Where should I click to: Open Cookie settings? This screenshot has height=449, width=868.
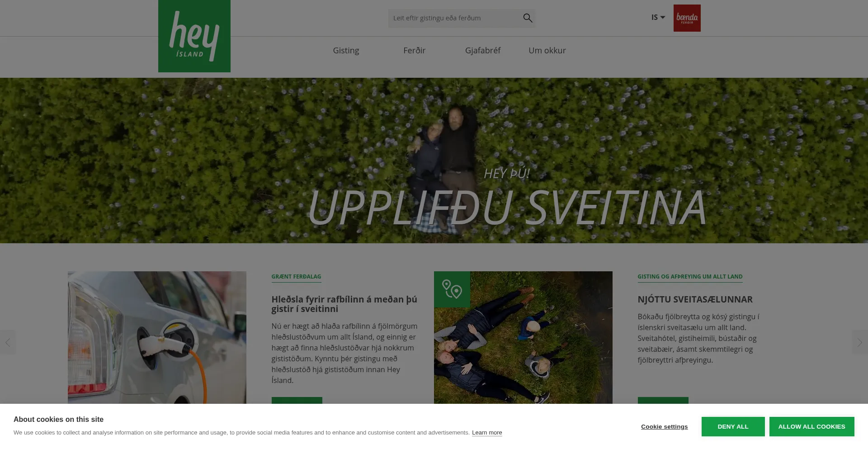[x=664, y=426]
